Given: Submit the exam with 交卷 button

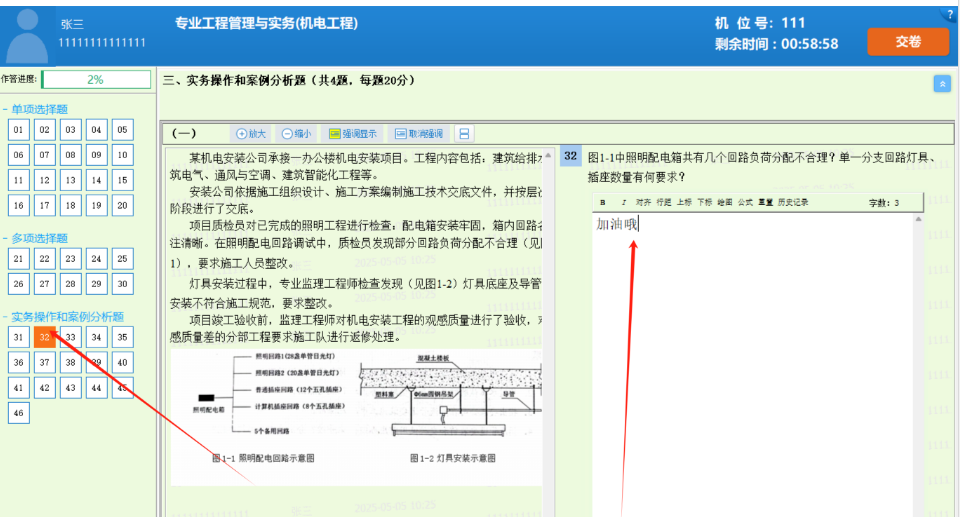Looking at the screenshot, I should [x=908, y=42].
